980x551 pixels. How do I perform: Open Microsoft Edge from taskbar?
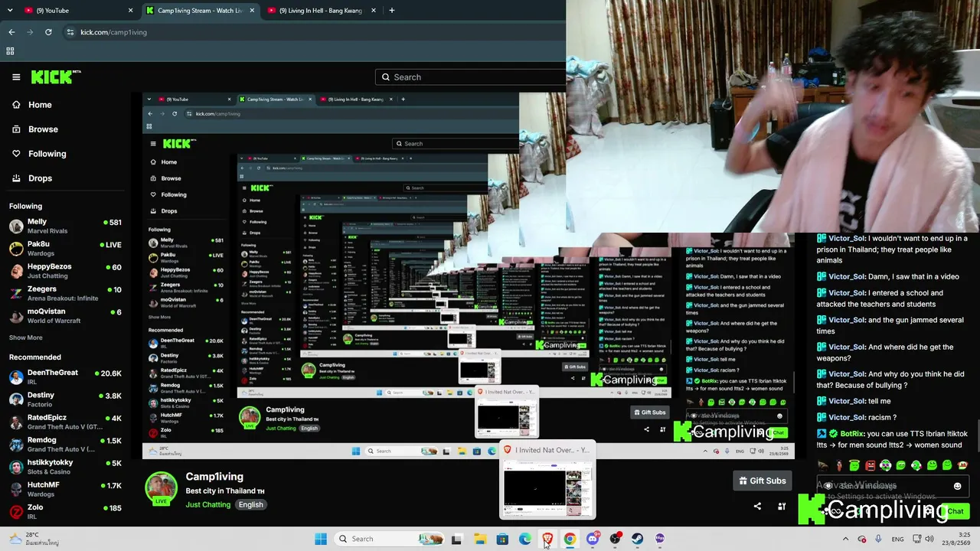tap(525, 539)
